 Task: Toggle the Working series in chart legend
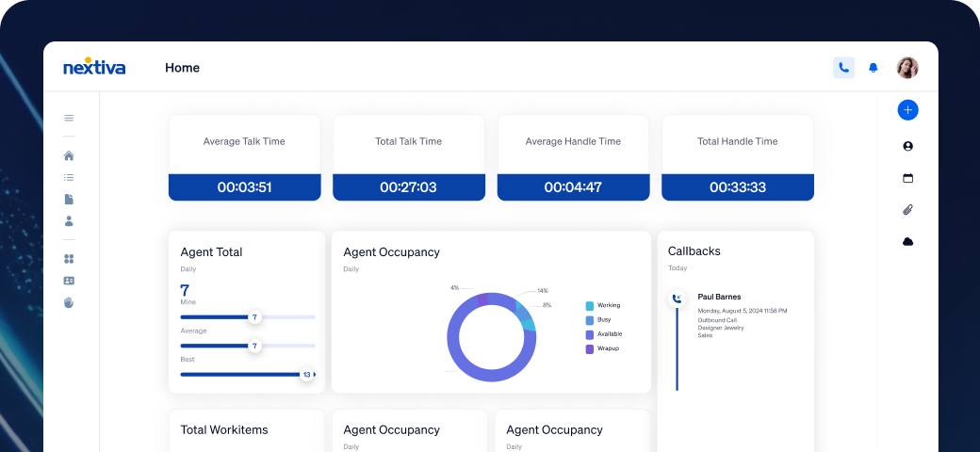602,306
